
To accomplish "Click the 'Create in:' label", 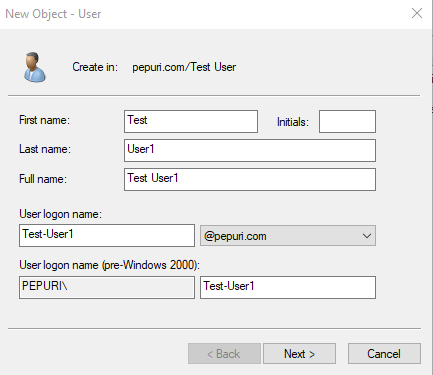I will 95,67.
